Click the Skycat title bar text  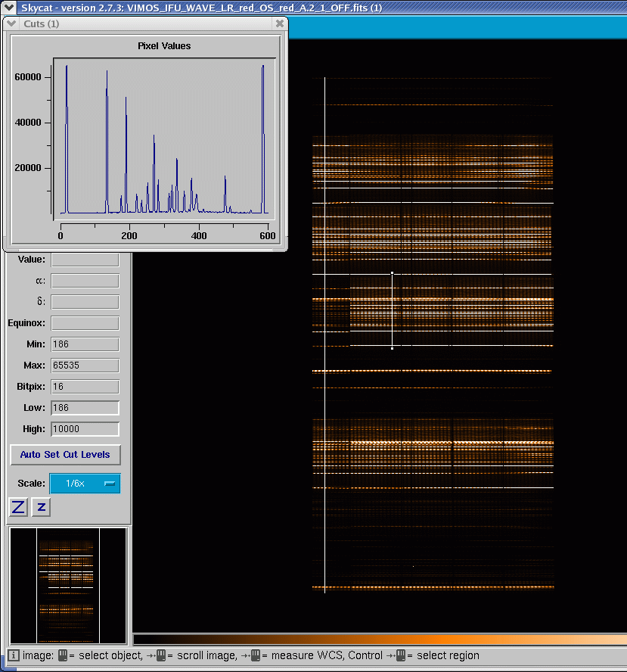[202, 8]
